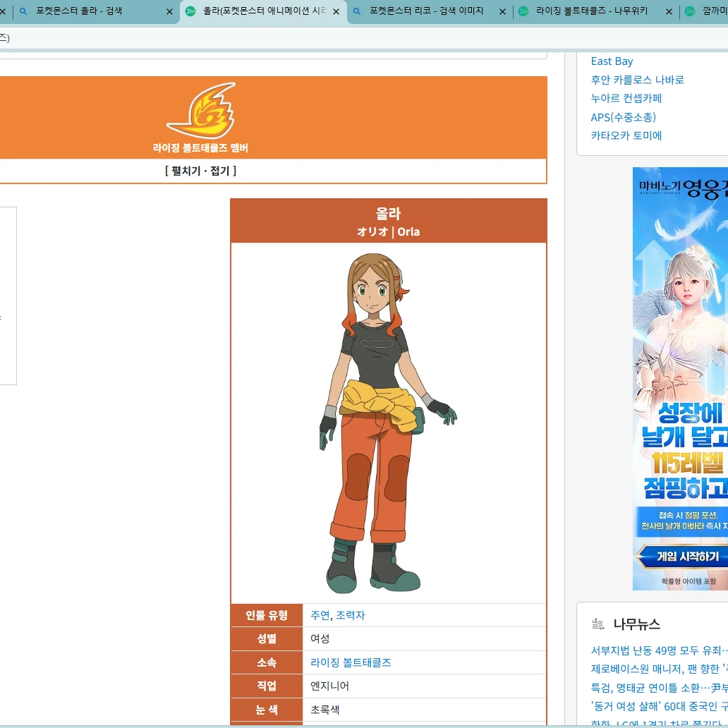Open the APS(수중소총) link
The width and height of the screenshot is (728, 728).
click(623, 117)
